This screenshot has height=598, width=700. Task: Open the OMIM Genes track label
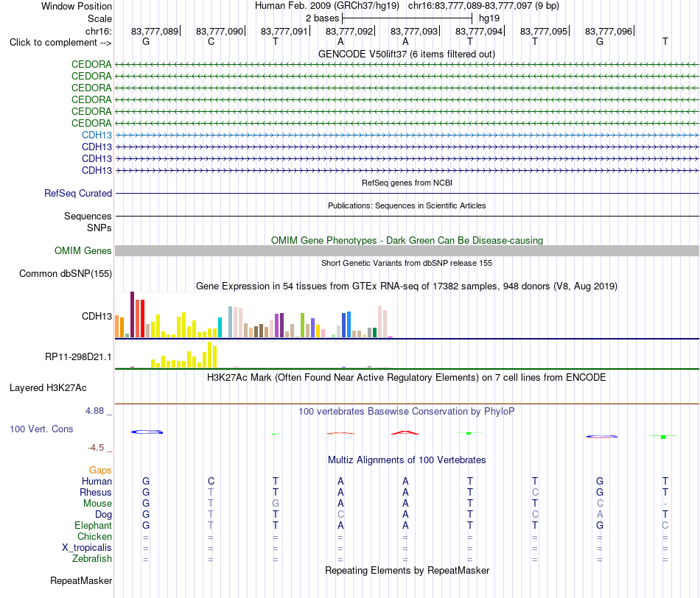(83, 251)
